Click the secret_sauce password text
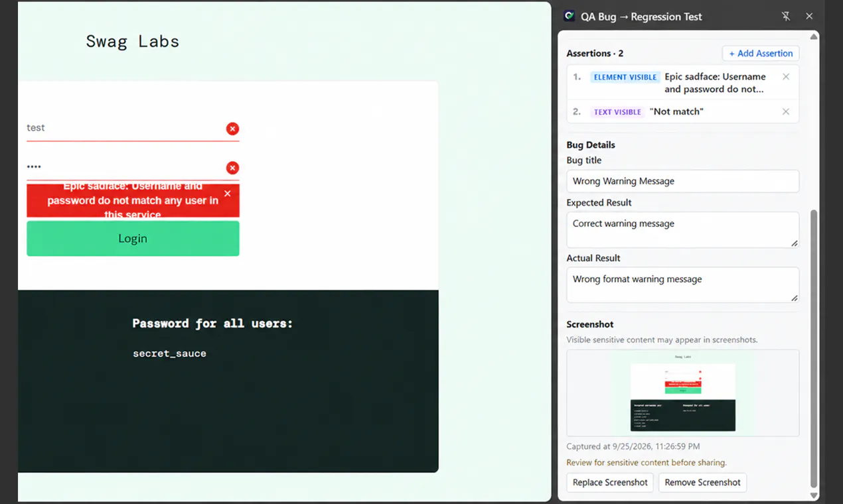This screenshot has width=843, height=504. [169, 353]
